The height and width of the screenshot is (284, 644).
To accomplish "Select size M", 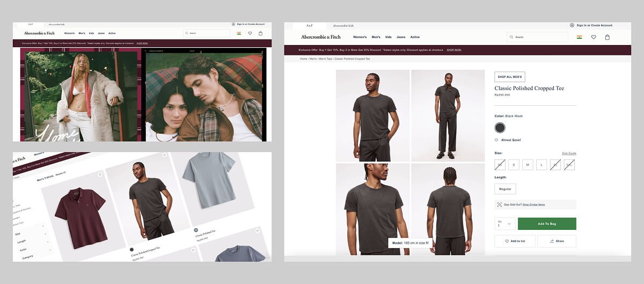I will pyautogui.click(x=528, y=165).
